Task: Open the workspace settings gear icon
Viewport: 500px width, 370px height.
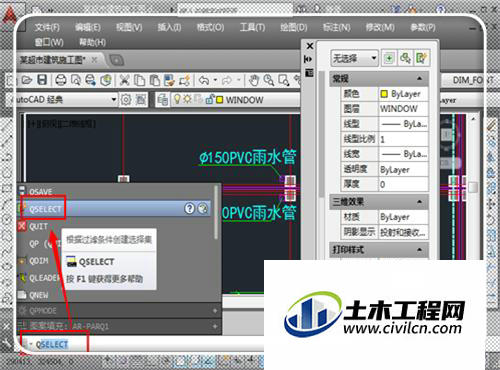Action: (x=126, y=99)
